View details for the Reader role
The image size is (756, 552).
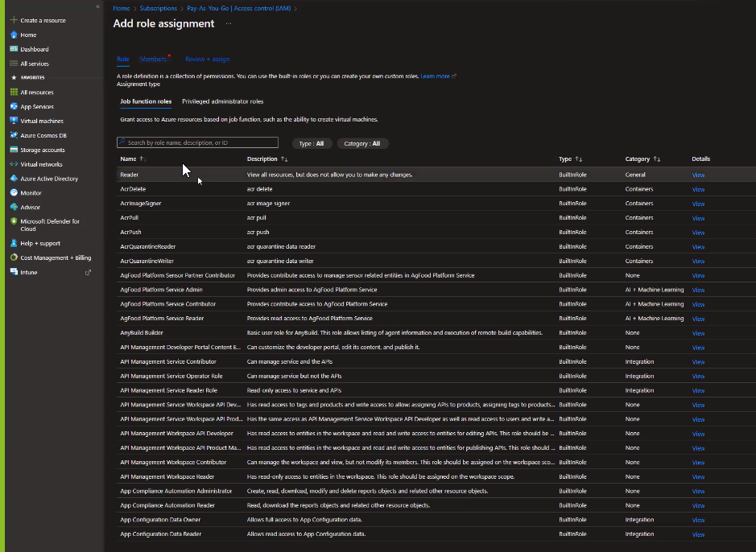point(698,175)
